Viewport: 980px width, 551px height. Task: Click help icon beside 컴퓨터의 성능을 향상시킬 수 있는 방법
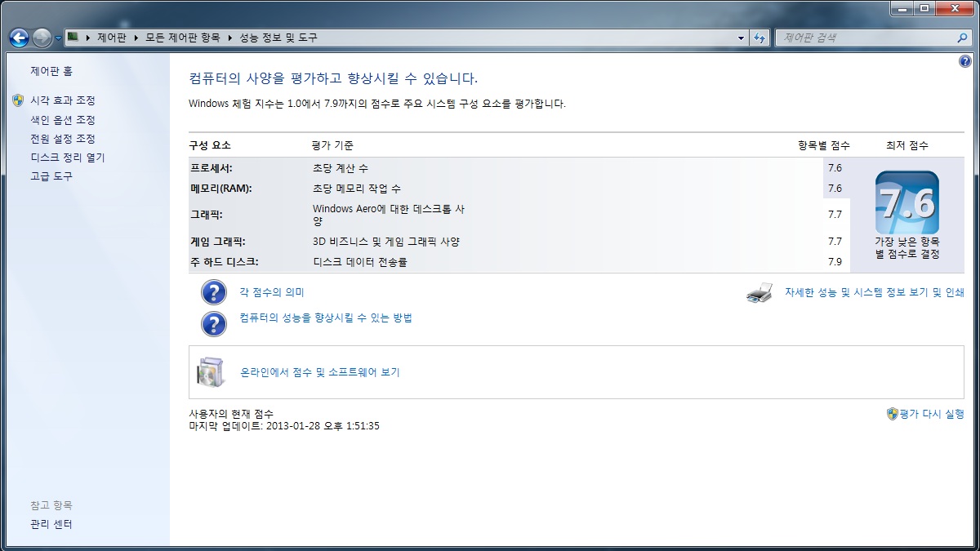213,323
